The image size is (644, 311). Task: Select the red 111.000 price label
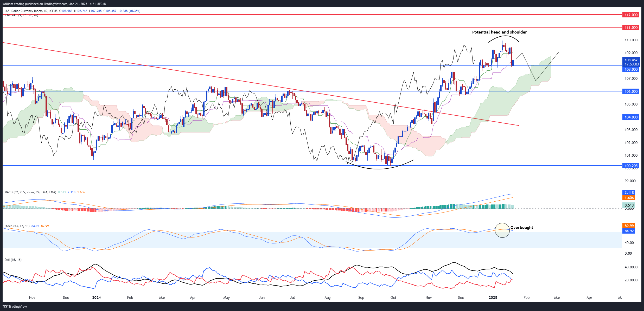[631, 28]
